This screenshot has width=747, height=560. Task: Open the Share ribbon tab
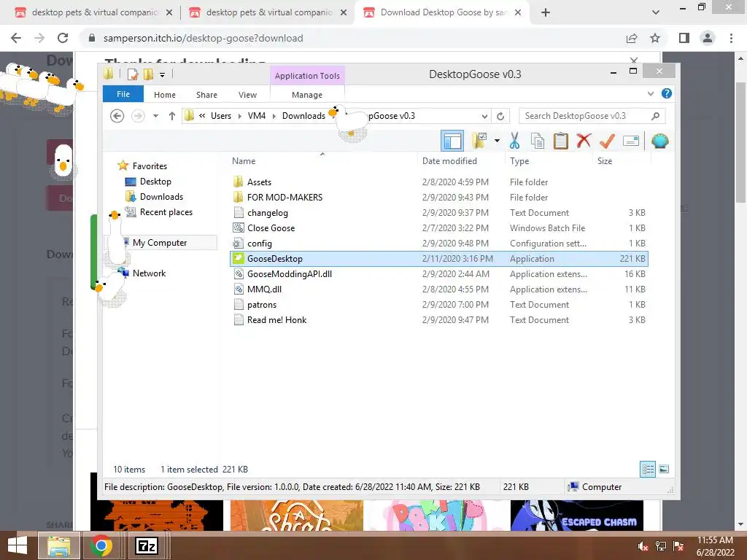coord(206,95)
